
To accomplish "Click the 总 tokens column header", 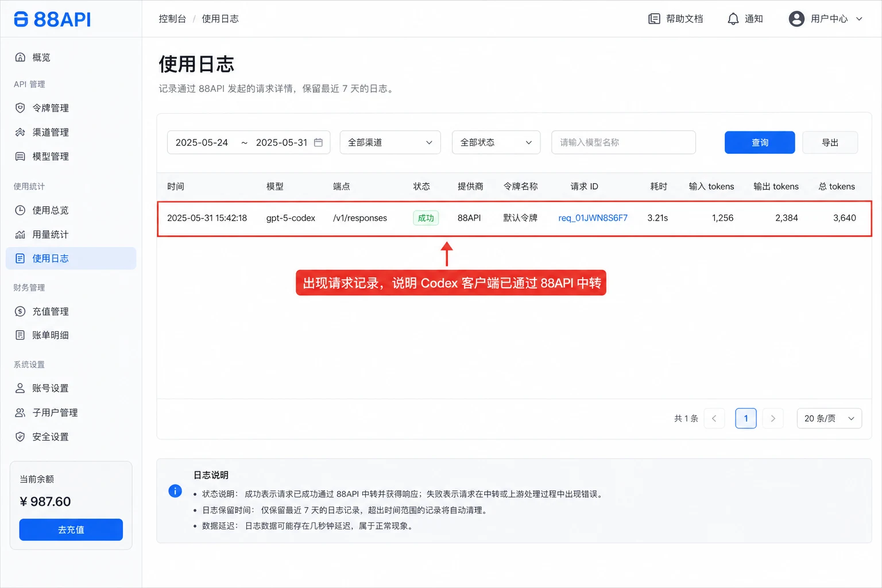I will pos(837,187).
